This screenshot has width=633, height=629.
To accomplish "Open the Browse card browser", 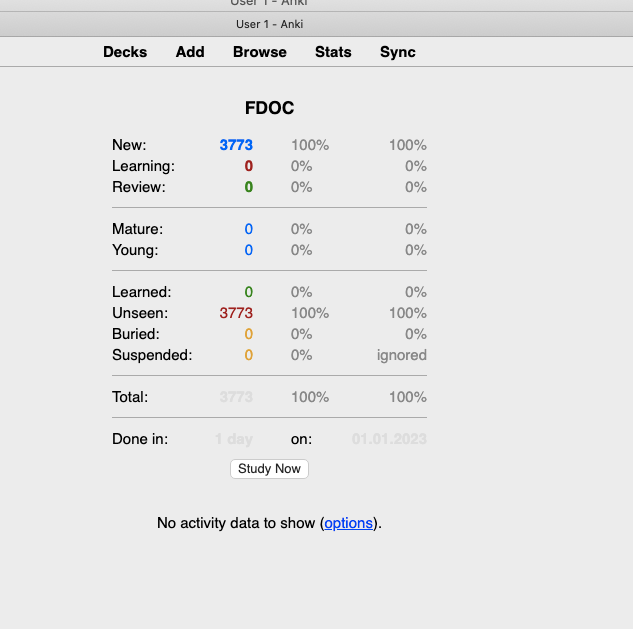I will 260,52.
